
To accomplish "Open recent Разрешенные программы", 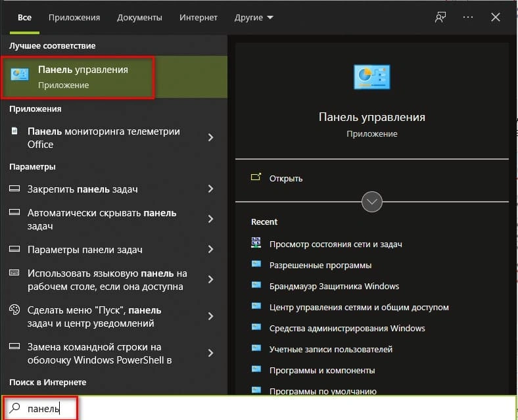I will 320,266.
